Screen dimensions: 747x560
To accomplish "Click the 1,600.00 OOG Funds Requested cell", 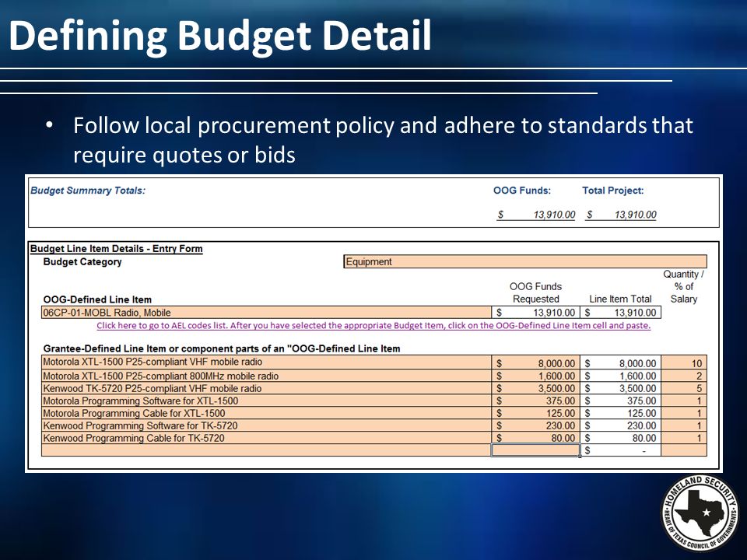I will [535, 376].
